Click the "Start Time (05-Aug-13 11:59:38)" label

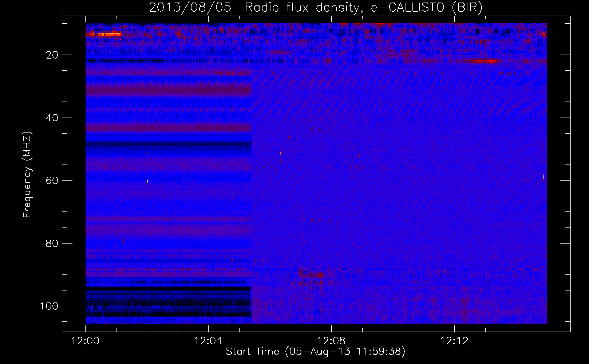[316, 351]
